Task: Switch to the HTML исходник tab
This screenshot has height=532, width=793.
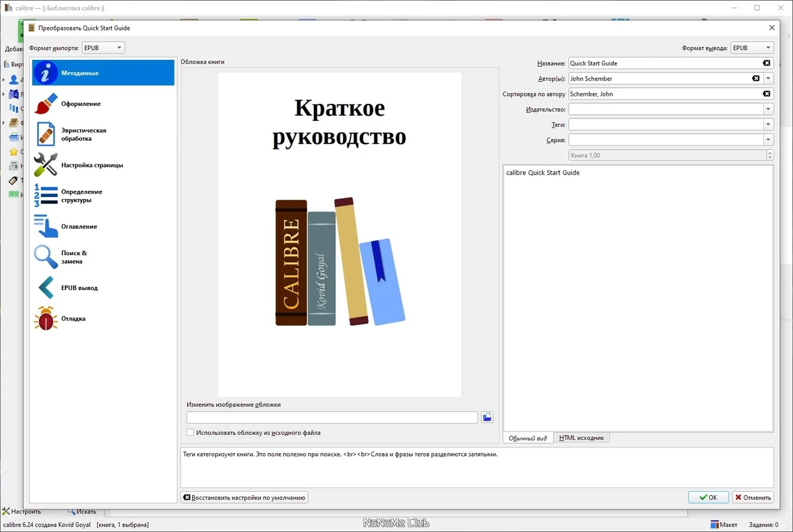Action: tap(582, 438)
